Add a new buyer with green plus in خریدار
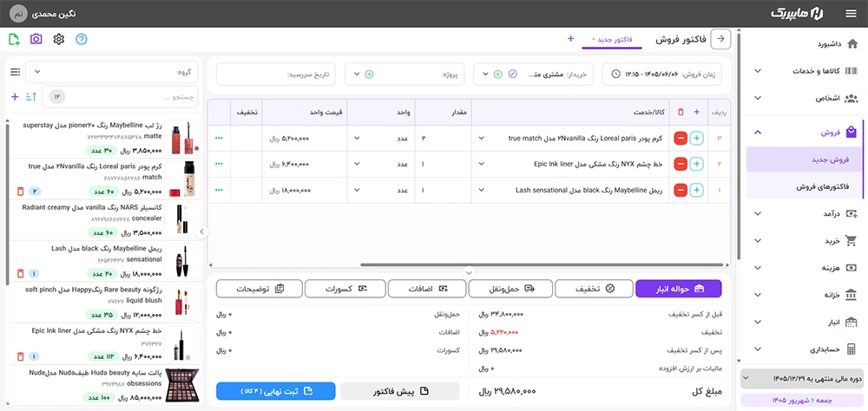Viewport: 868px width, 411px height. tap(497, 74)
